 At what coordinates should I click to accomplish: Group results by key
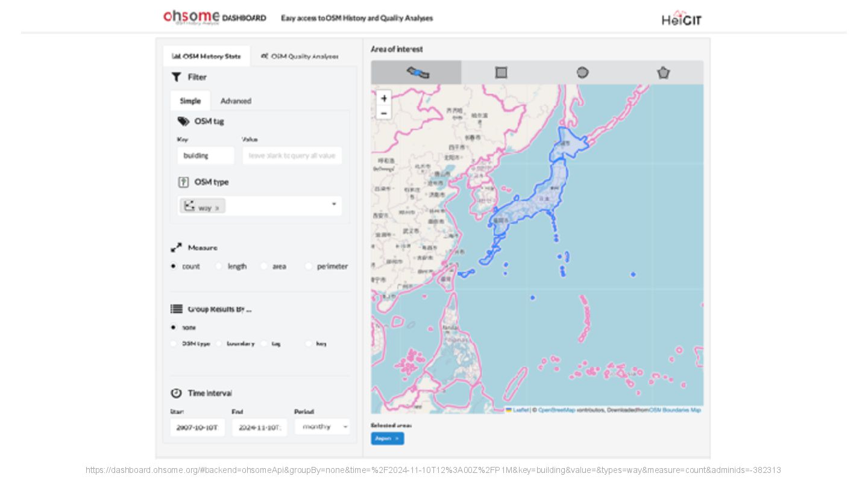(x=309, y=343)
